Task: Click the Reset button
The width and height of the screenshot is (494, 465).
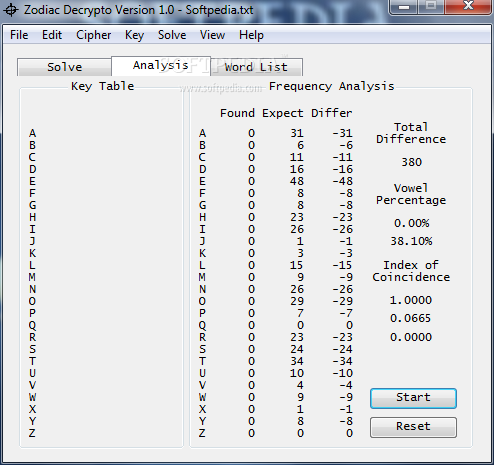Action: pos(413,427)
